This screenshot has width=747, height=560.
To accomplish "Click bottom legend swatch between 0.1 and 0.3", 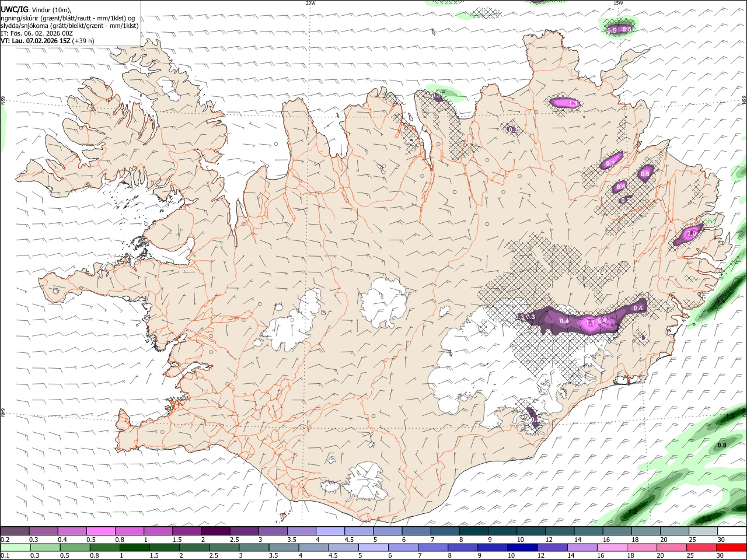I will (15, 547).
